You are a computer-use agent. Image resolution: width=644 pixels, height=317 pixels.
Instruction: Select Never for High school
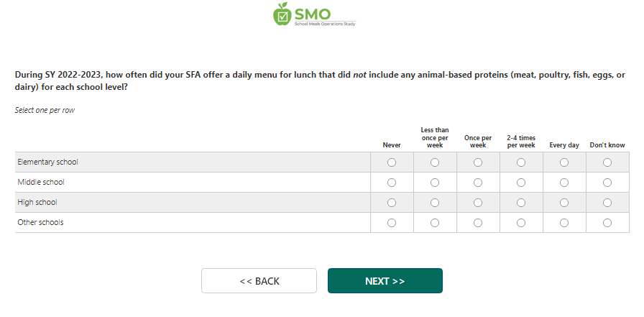pos(392,203)
